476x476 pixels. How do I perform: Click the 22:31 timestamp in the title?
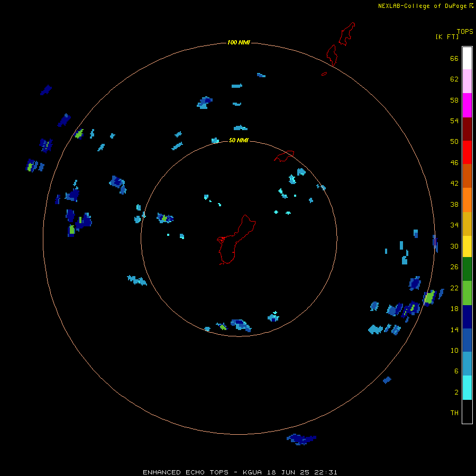[326, 472]
